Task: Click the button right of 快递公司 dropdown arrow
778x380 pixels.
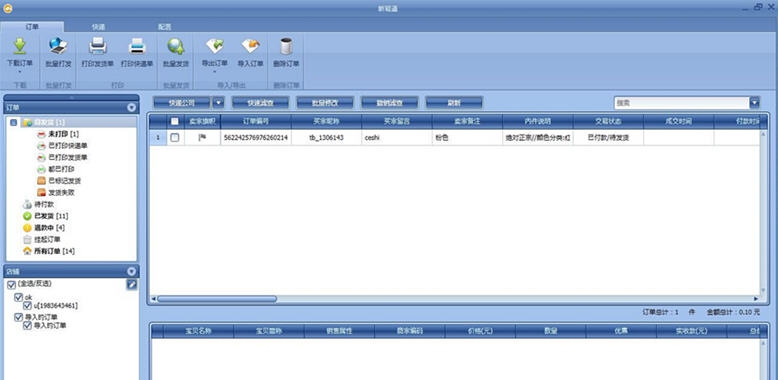Action: tap(260, 103)
